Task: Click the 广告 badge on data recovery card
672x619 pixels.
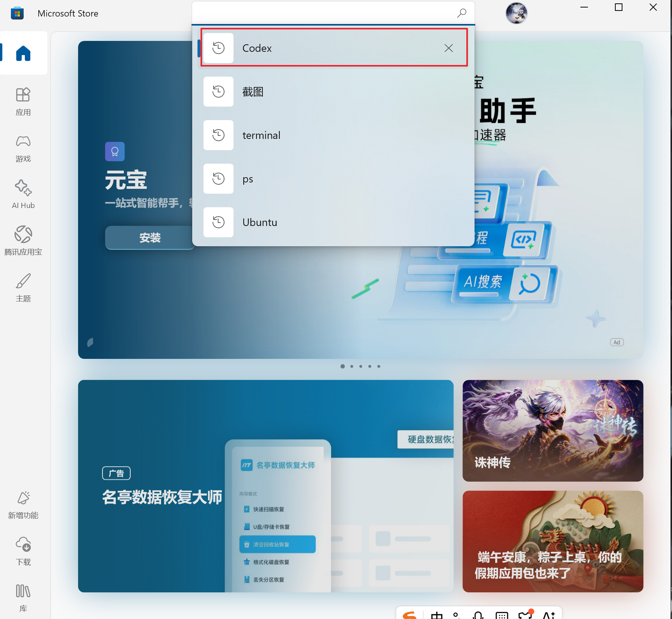Action: pos(116,473)
